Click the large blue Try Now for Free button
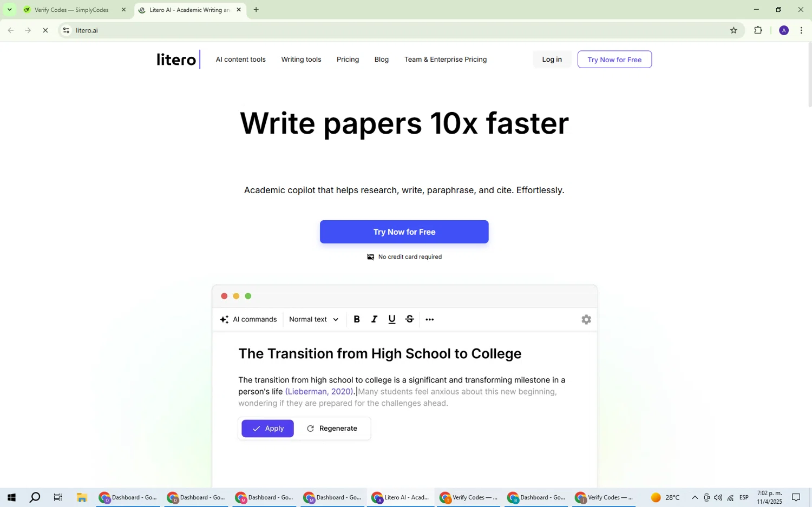Screen dimensions: 812x507 click(x=404, y=232)
